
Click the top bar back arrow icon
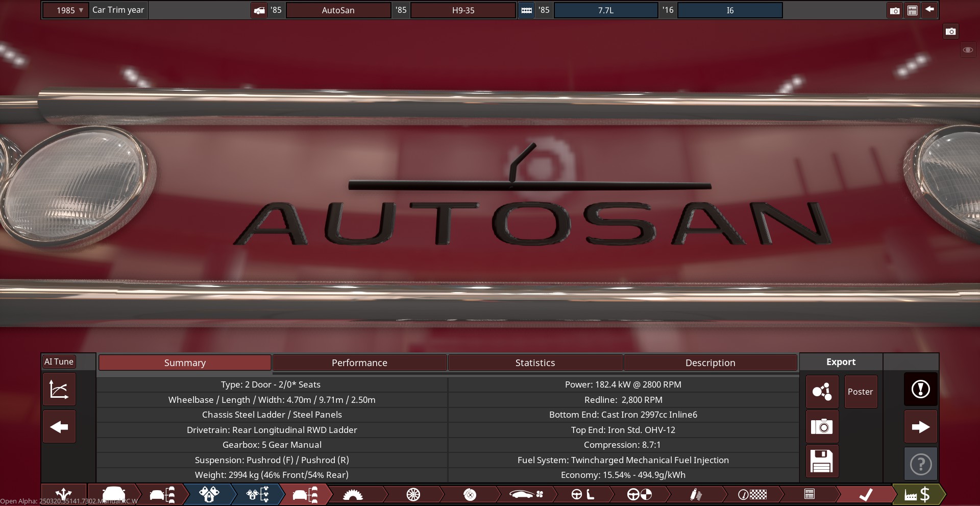[x=929, y=10]
